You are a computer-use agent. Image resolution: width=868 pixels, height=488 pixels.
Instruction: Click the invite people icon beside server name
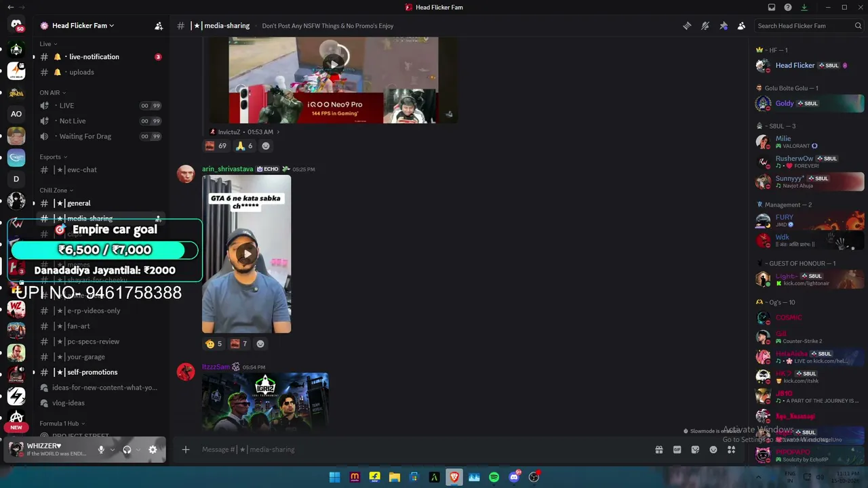pos(159,26)
